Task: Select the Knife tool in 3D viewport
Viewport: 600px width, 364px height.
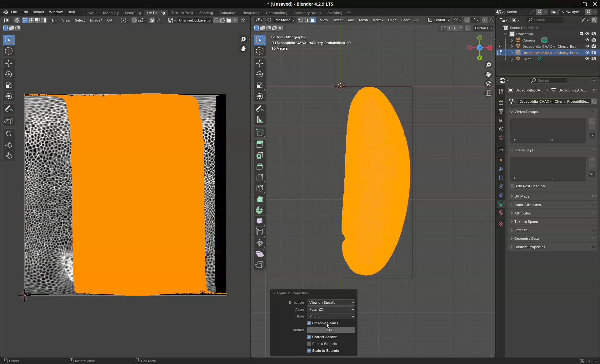Action: pyautogui.click(x=259, y=188)
